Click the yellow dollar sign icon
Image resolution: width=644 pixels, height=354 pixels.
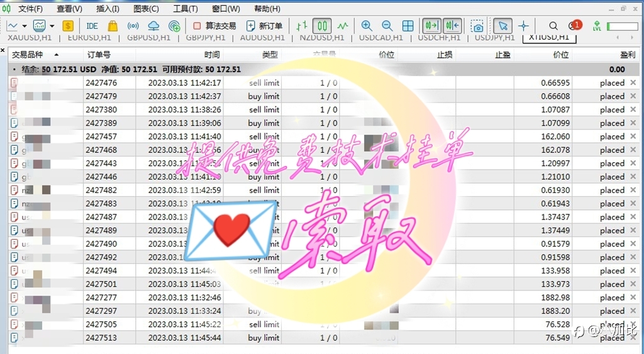(68, 26)
